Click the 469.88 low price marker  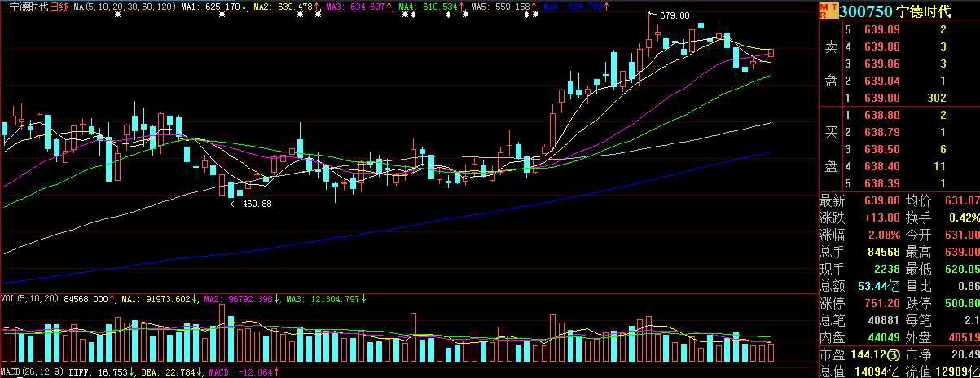click(257, 204)
